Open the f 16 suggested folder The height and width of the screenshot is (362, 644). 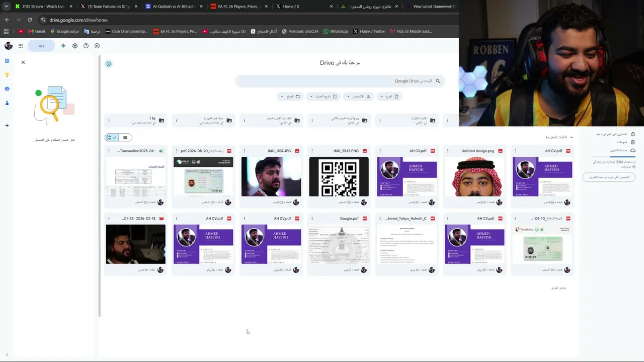tap(136, 121)
